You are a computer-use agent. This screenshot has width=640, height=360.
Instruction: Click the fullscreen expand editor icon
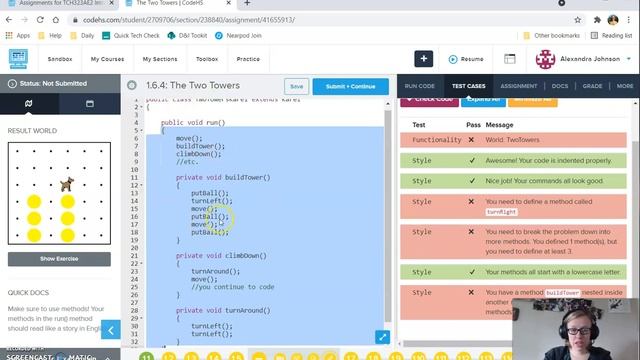tap(382, 337)
